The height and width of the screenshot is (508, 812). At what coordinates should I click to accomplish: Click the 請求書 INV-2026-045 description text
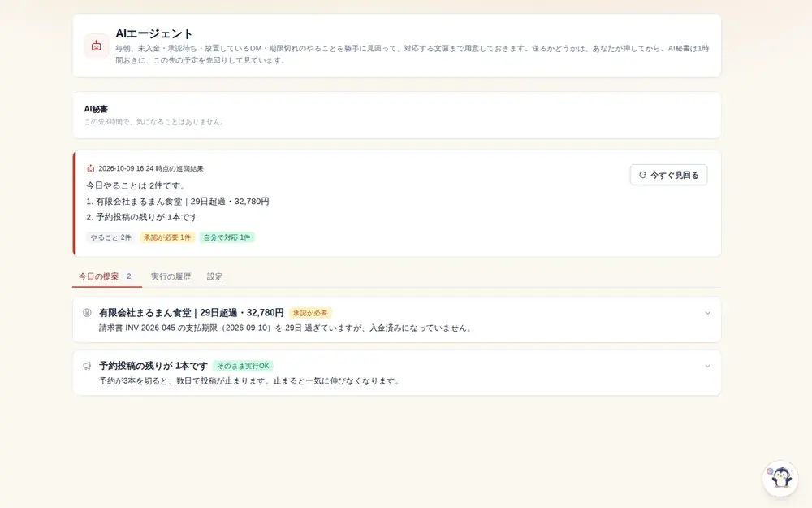[287, 328]
